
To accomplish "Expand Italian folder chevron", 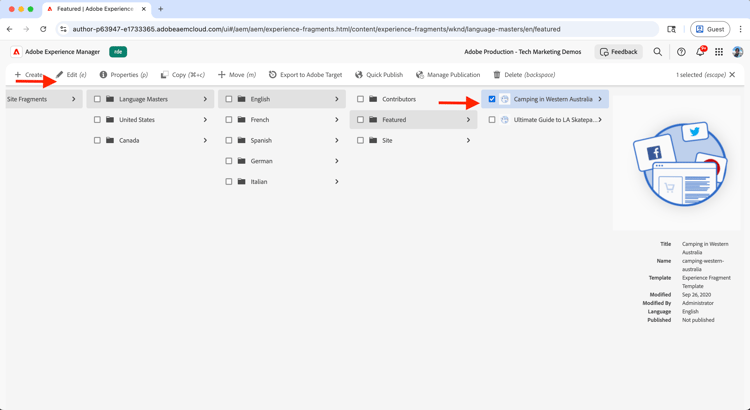I will pyautogui.click(x=337, y=181).
